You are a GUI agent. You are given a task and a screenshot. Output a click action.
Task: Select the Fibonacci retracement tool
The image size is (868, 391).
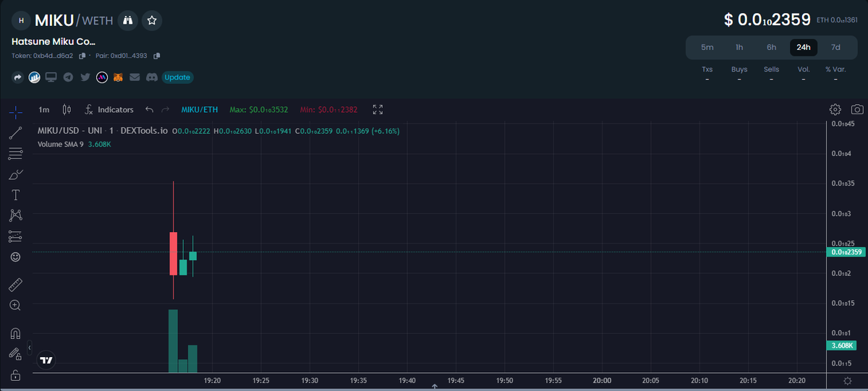click(15, 153)
